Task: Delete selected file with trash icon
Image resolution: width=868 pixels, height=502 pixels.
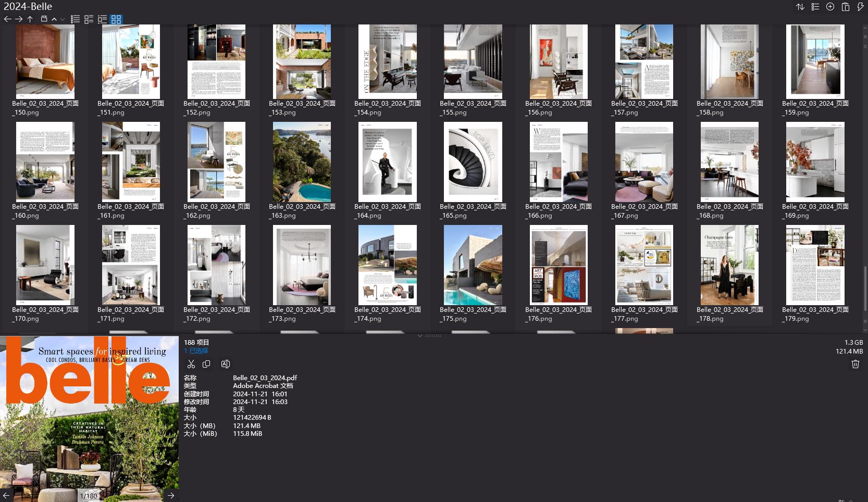Action: 855,364
